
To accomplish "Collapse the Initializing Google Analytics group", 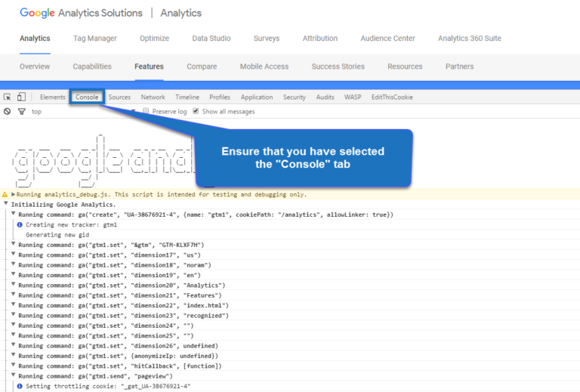I will [x=6, y=203].
